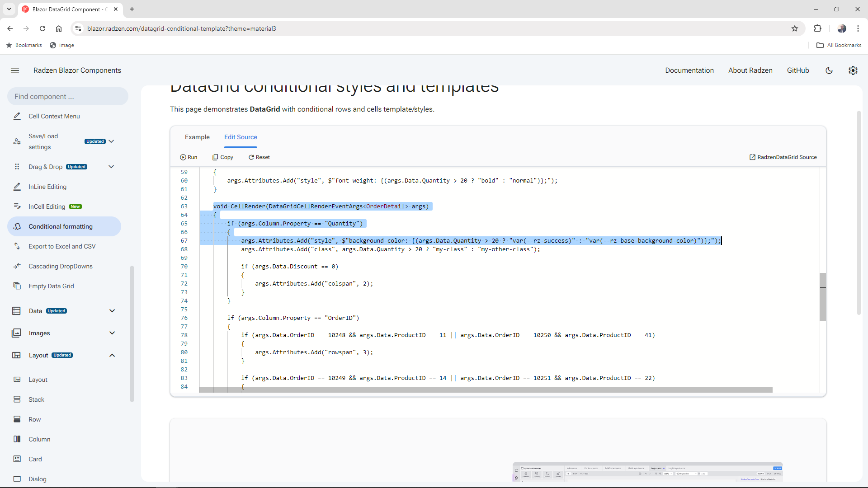Open the RadzenDataGrid Source link
The image size is (868, 488).
point(783,157)
